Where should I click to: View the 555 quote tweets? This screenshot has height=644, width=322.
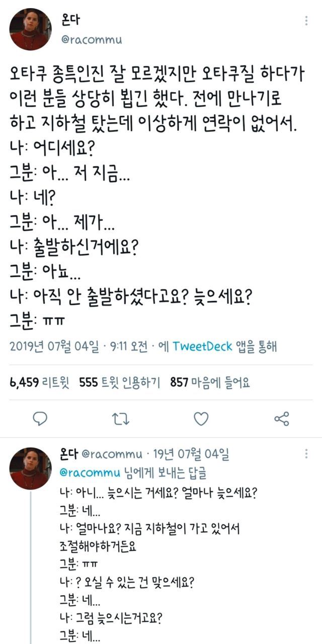[x=120, y=383]
